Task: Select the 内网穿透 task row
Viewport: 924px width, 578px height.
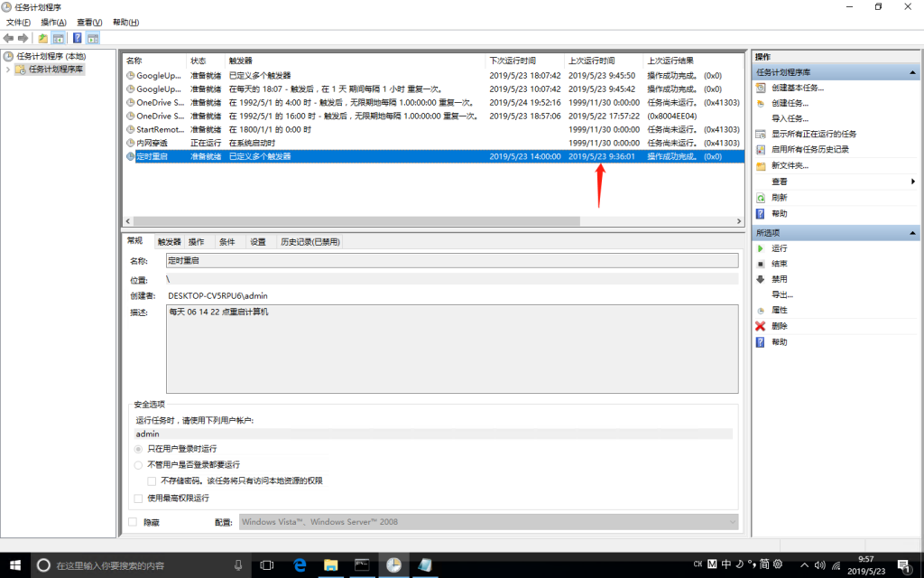Action: (x=434, y=143)
